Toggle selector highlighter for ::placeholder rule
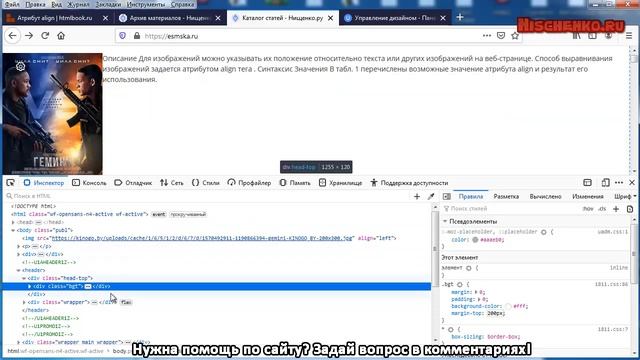The image size is (640, 360). 544,232
